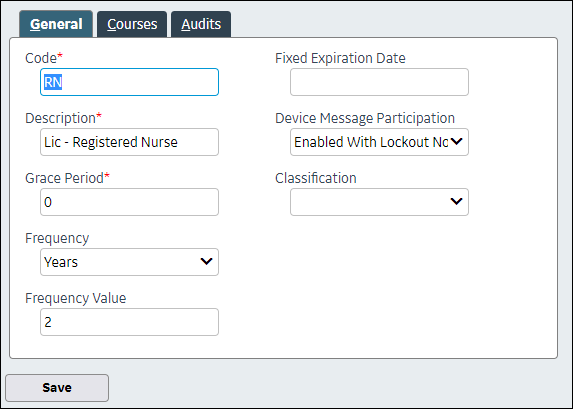Screen dimensions: 573x409
Task: Open the empty Classification dropdown
Action: point(379,202)
